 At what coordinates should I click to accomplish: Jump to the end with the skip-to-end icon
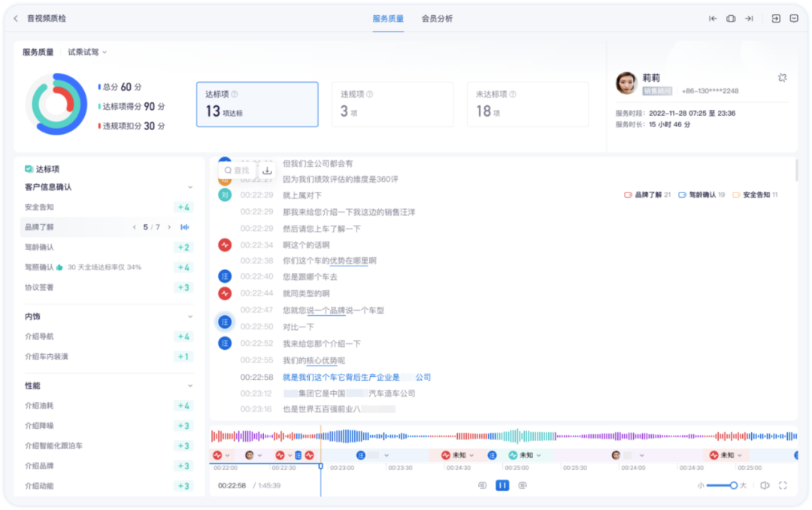tap(749, 18)
